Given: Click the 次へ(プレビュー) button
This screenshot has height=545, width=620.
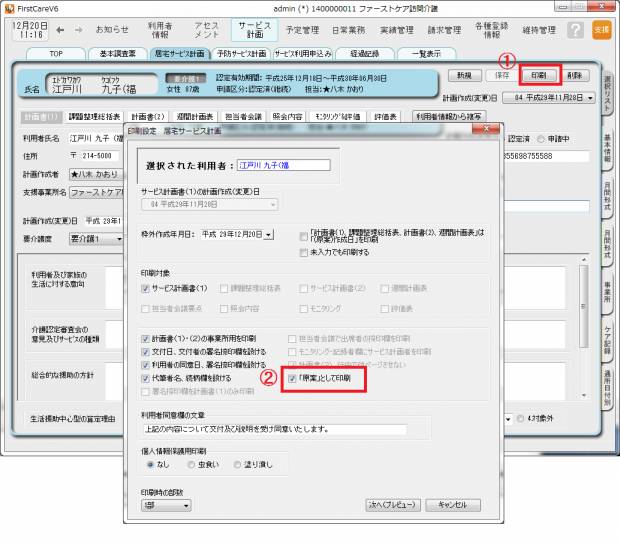Looking at the screenshot, I should pyautogui.click(x=392, y=505).
